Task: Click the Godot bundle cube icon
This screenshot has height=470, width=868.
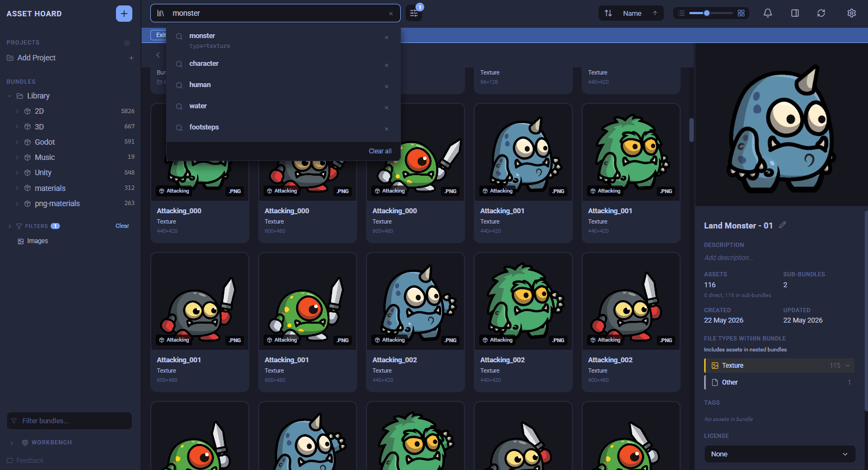Action: (27, 142)
